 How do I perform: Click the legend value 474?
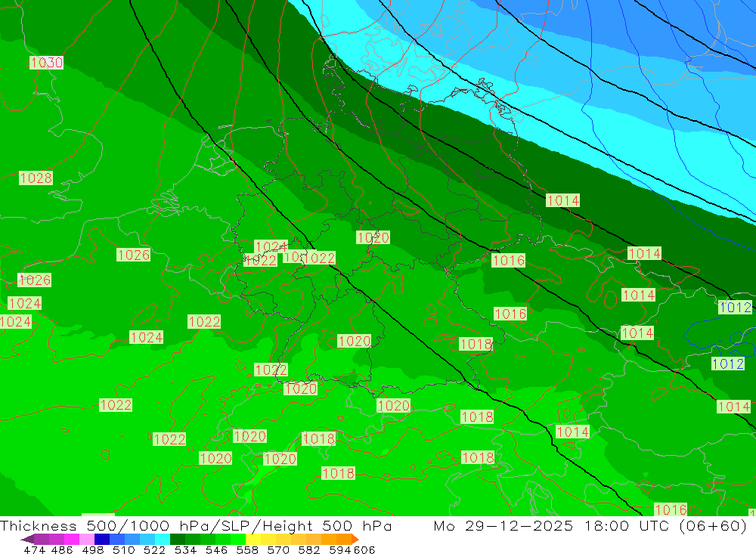34,549
